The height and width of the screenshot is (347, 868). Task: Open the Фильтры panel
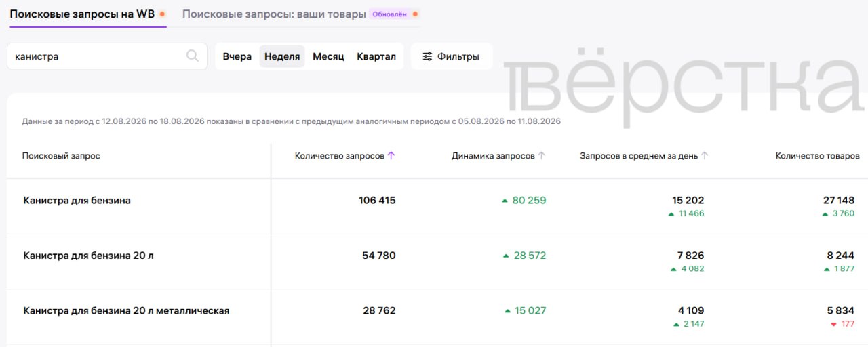click(452, 56)
